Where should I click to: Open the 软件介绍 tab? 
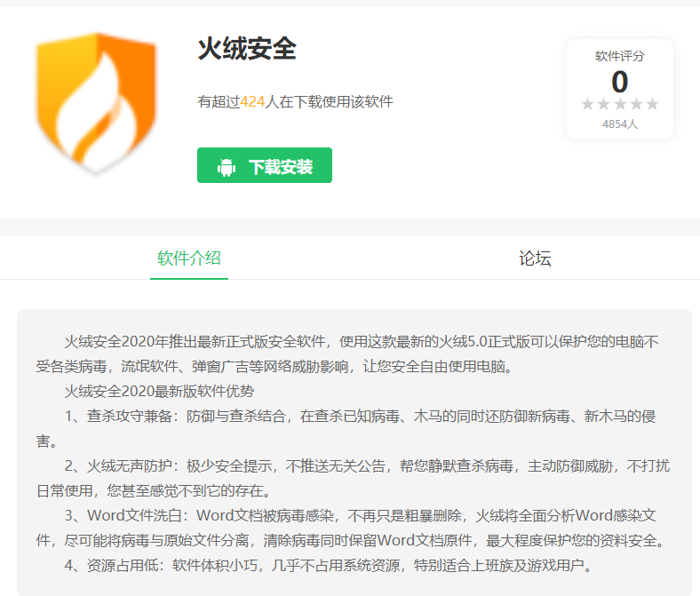[x=189, y=258]
